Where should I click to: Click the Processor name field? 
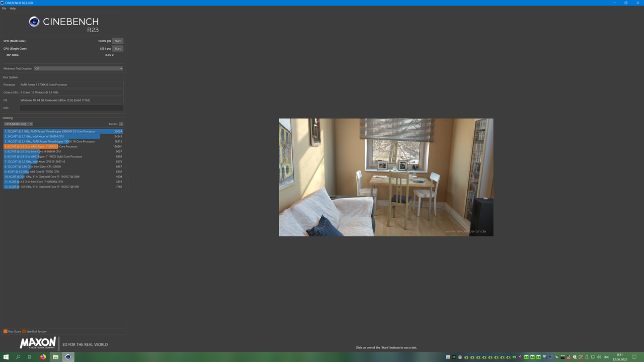pyautogui.click(x=71, y=84)
